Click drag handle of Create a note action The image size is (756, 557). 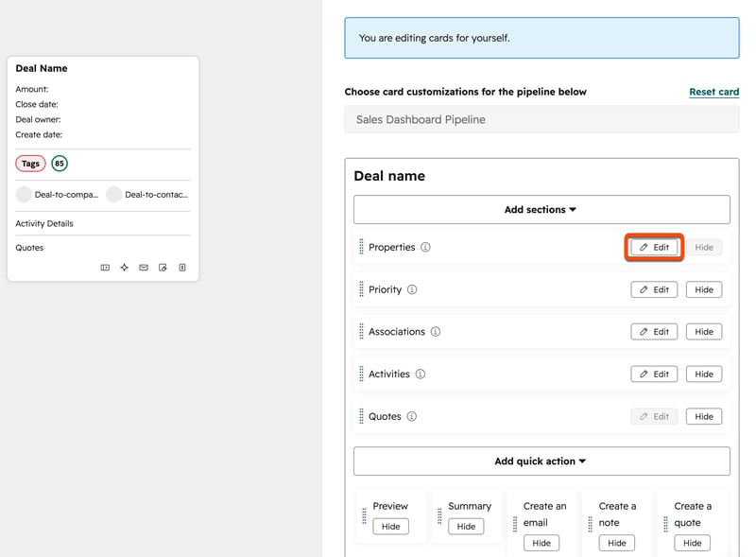pyautogui.click(x=590, y=524)
